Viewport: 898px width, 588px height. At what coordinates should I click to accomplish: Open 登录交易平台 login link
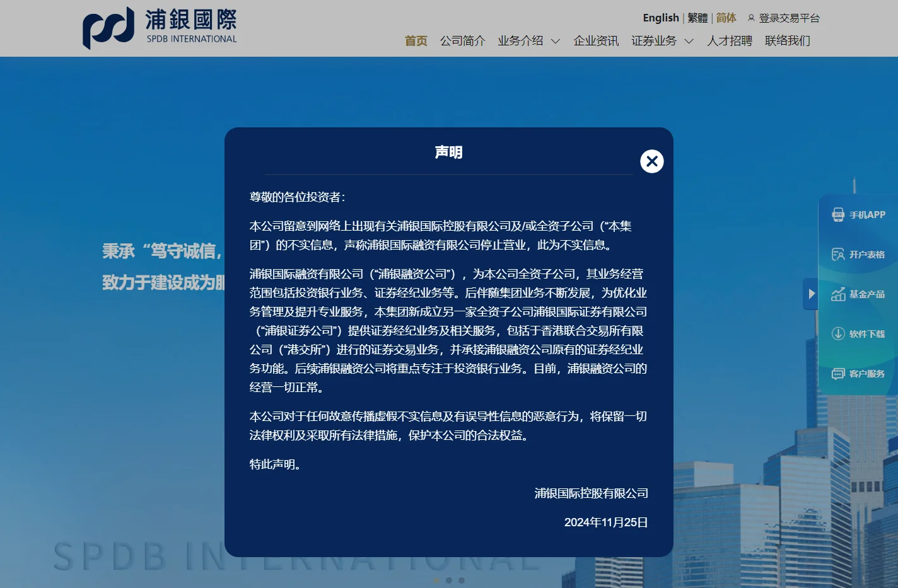point(789,18)
